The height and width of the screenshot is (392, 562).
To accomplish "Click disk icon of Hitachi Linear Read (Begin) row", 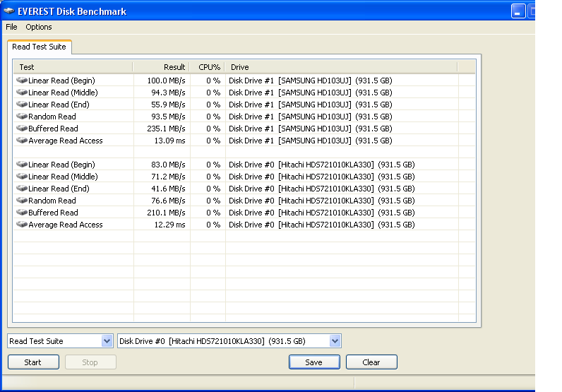I will coord(22,165).
